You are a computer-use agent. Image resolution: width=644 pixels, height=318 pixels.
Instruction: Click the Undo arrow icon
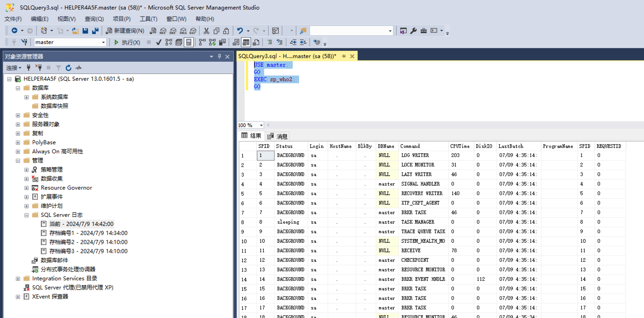pos(240,31)
